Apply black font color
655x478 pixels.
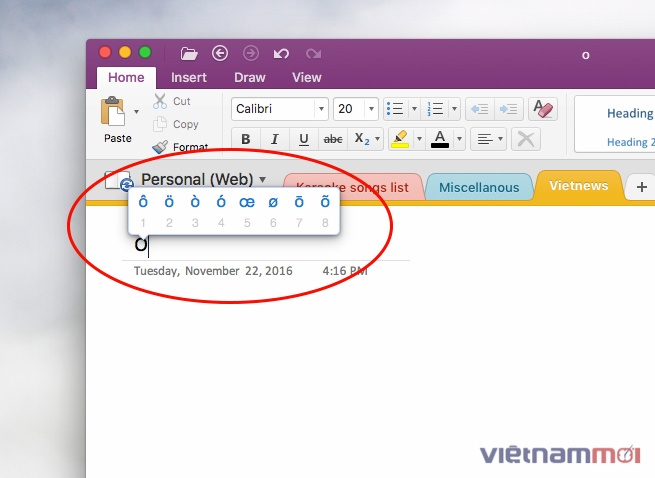(440, 139)
